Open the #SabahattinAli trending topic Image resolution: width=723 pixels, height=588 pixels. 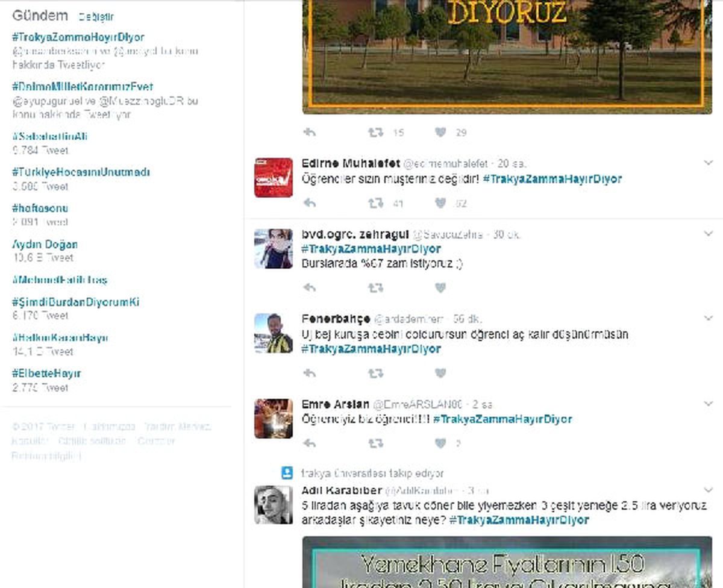coord(49,137)
